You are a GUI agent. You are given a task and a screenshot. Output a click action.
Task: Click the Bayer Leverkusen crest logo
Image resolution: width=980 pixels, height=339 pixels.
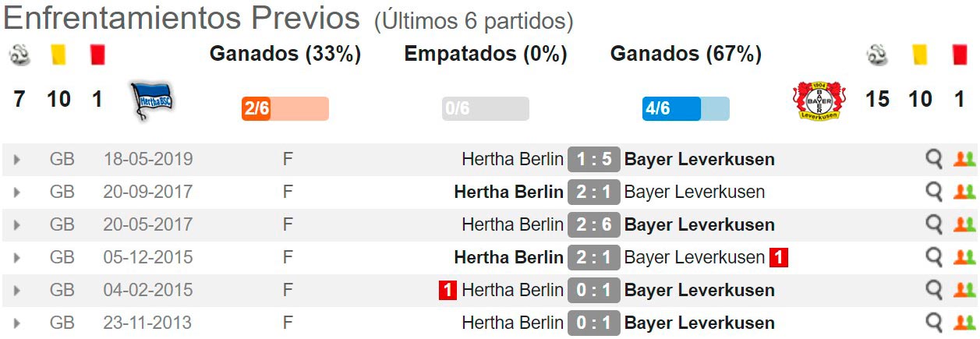click(x=819, y=100)
